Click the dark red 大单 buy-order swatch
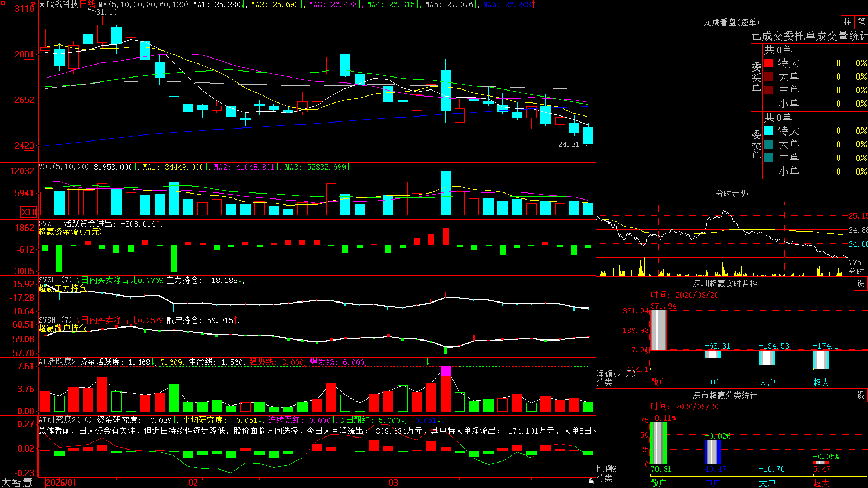 pyautogui.click(x=768, y=76)
